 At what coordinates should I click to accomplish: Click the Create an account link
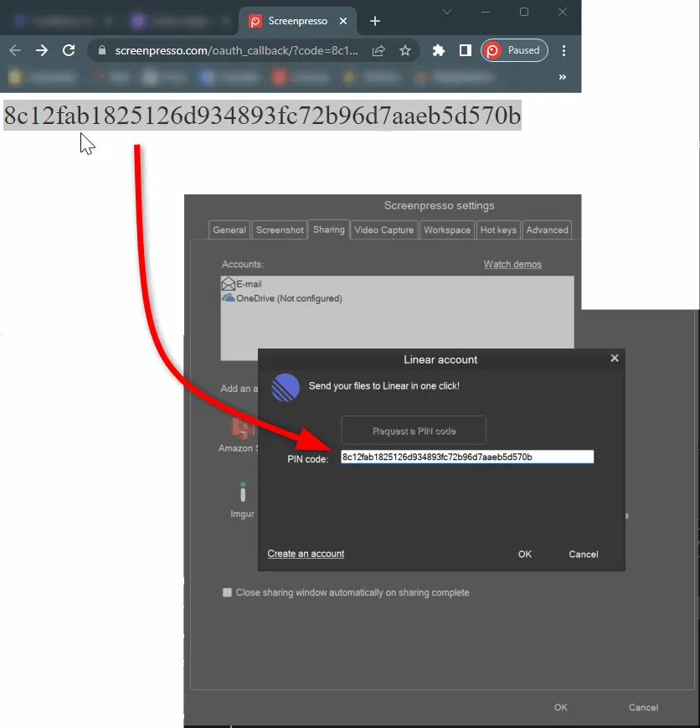click(306, 554)
